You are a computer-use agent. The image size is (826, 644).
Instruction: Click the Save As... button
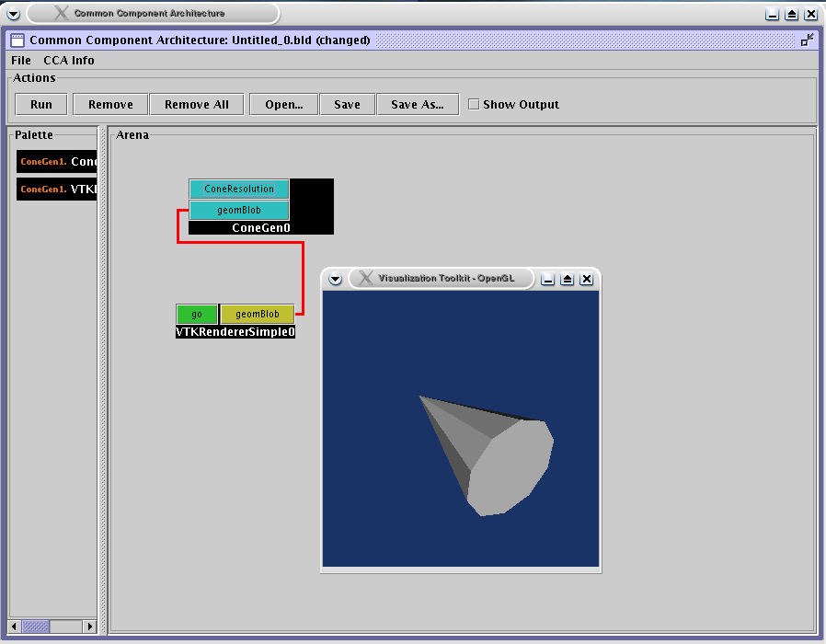(x=417, y=104)
